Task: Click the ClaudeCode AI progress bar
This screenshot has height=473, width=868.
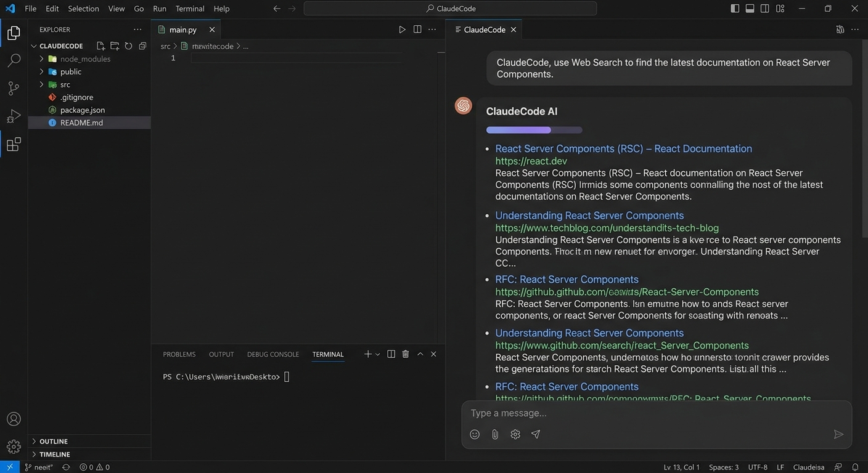Action: 534,130
